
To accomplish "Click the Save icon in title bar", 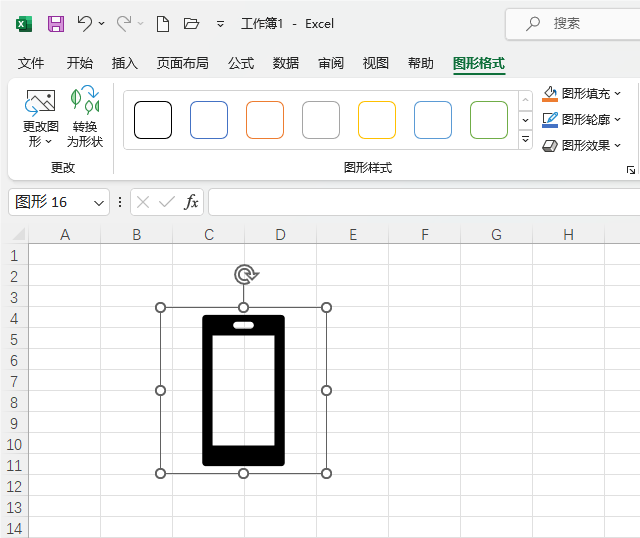I will (x=56, y=23).
